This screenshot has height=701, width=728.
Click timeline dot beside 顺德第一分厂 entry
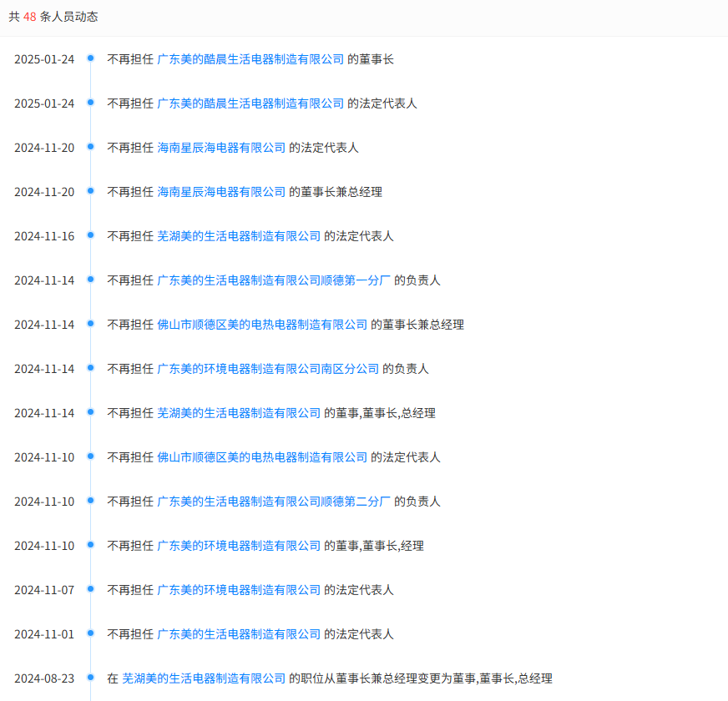point(90,280)
